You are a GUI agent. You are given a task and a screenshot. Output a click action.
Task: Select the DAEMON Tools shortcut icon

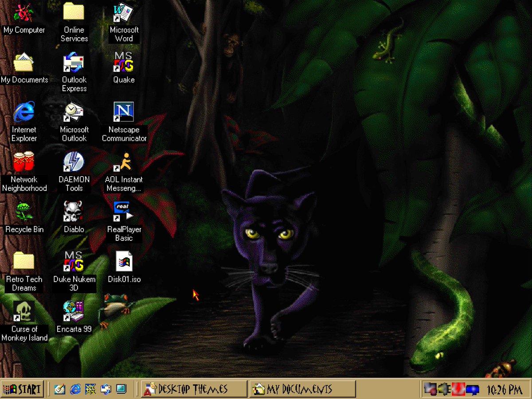[x=74, y=162]
